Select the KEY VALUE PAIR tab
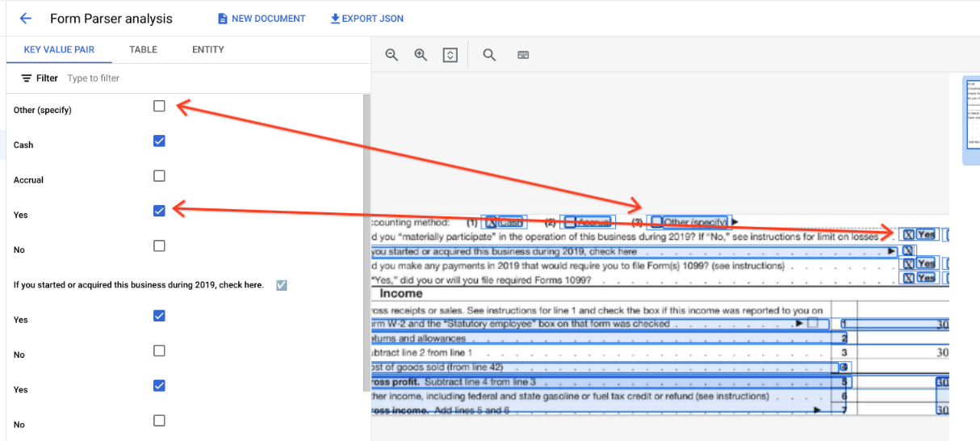 pos(59,49)
